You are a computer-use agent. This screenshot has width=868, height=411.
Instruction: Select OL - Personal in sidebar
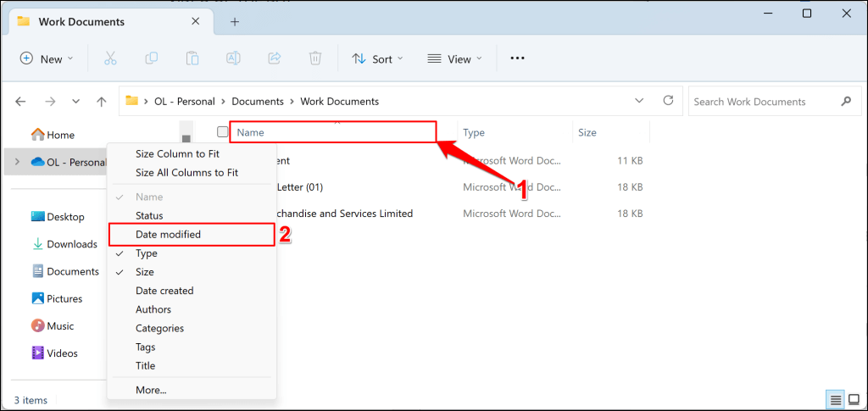[x=68, y=162]
